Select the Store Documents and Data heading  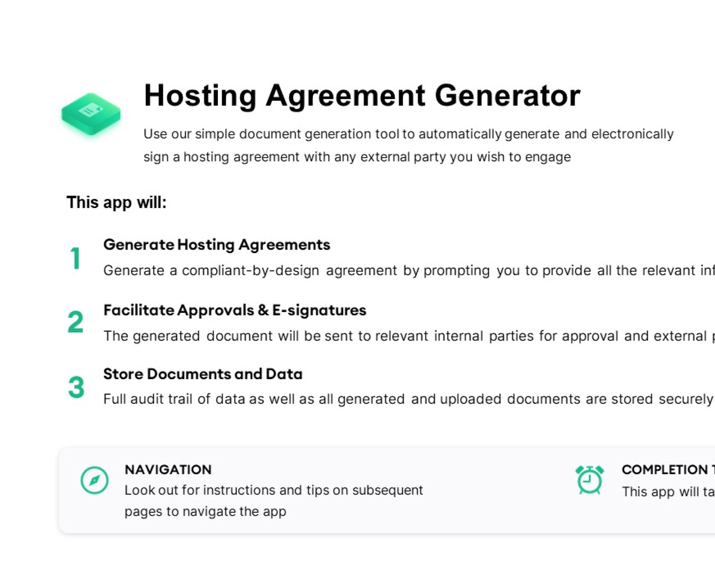[202, 374]
